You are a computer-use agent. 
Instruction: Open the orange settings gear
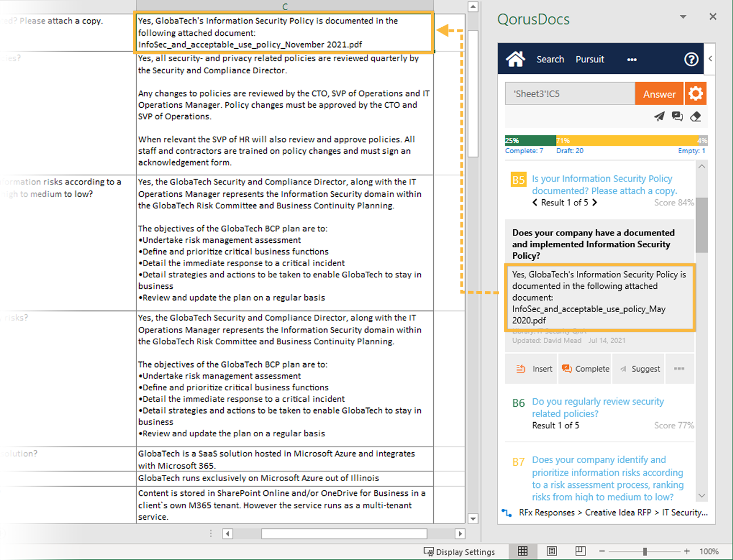(x=696, y=94)
